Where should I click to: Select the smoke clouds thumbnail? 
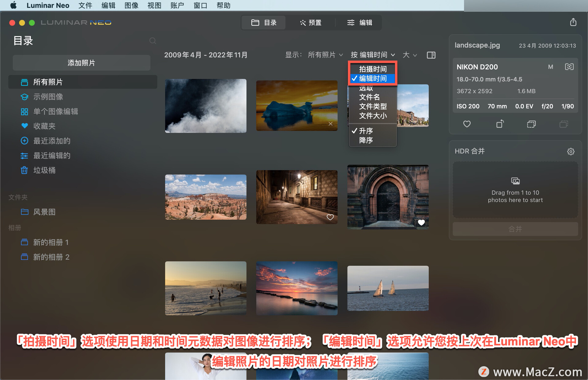click(205, 106)
